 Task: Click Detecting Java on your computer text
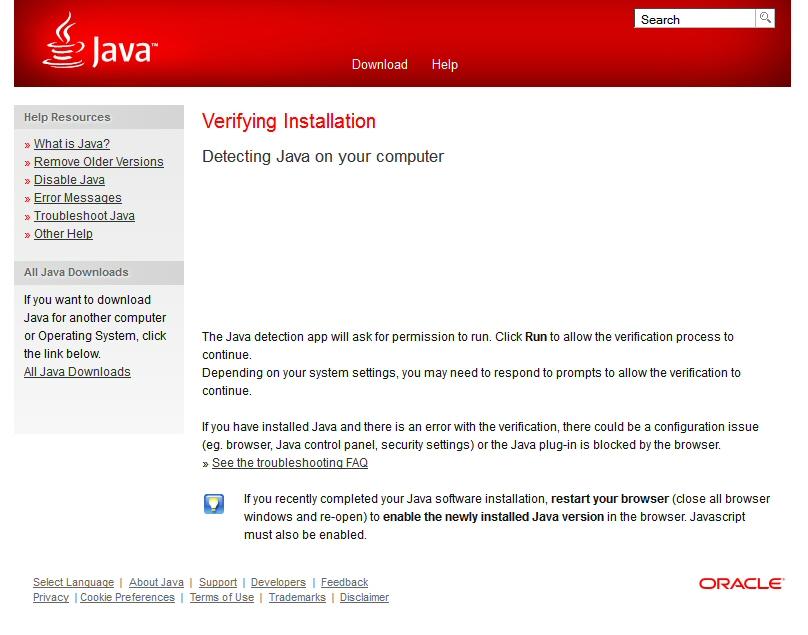[x=323, y=157]
